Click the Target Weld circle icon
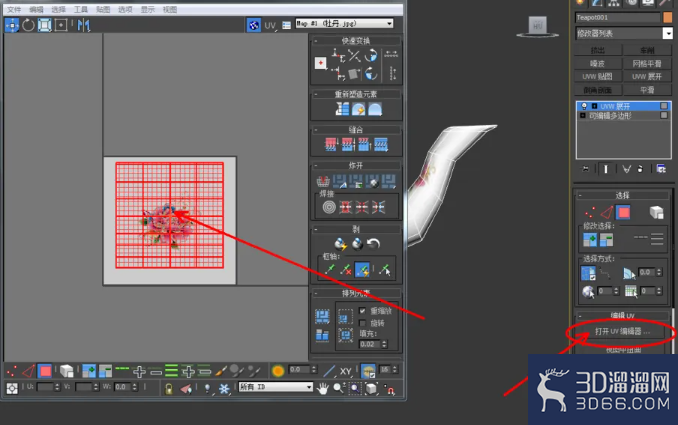Viewport: 678px width, 425px height. [x=329, y=208]
